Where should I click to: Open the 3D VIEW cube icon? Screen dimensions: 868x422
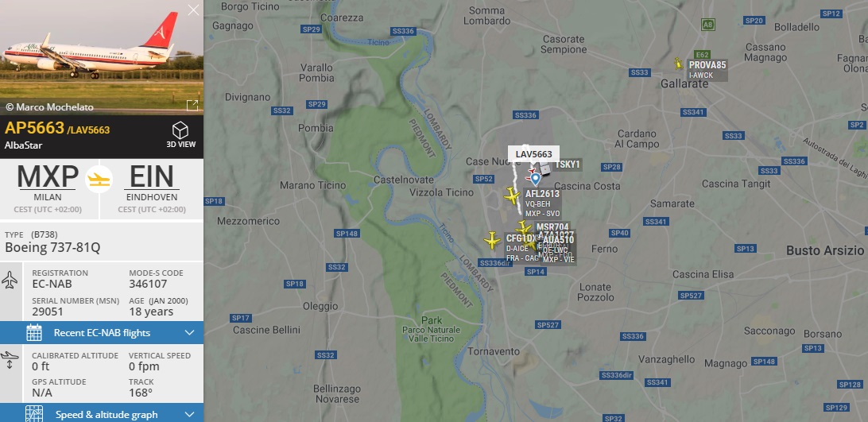point(180,130)
